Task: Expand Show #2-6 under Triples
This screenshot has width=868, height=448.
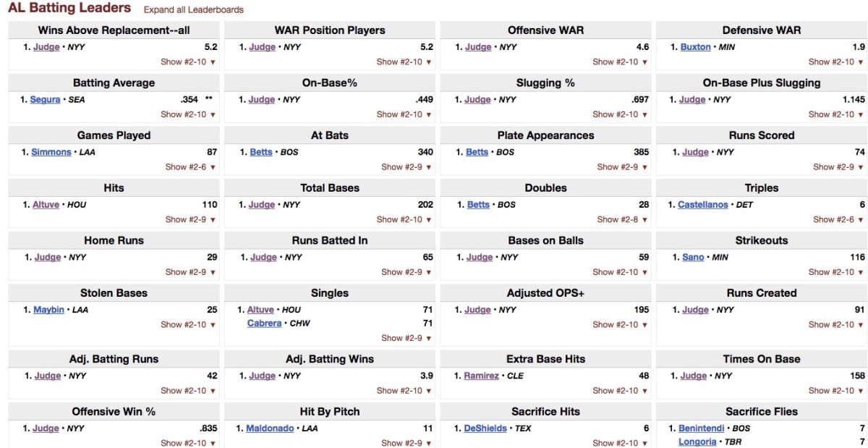Action: [x=838, y=219]
